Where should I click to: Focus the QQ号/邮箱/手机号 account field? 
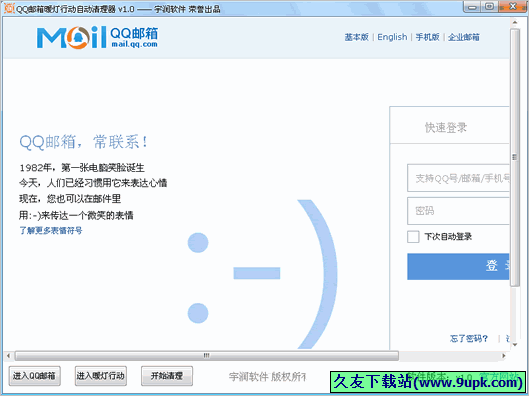pyautogui.click(x=458, y=178)
